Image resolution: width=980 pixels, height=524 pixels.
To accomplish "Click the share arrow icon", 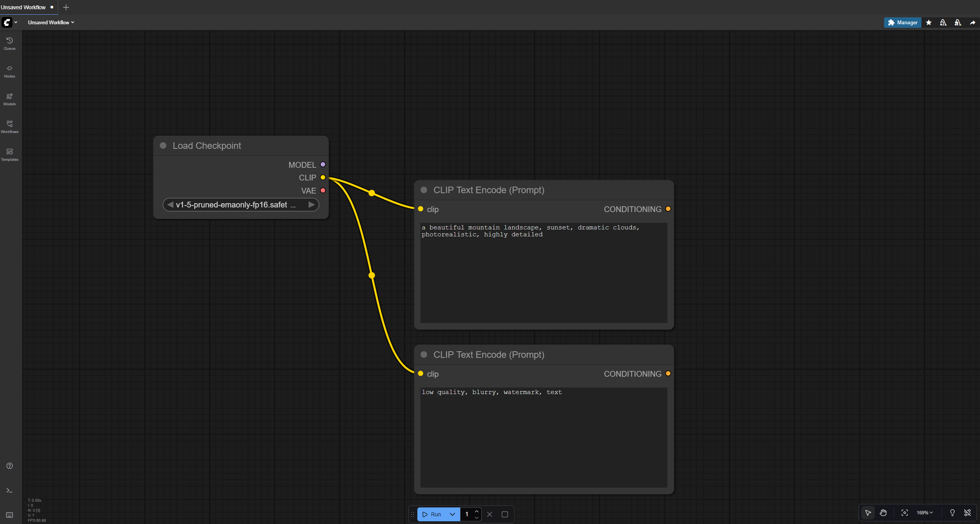I will pos(973,23).
